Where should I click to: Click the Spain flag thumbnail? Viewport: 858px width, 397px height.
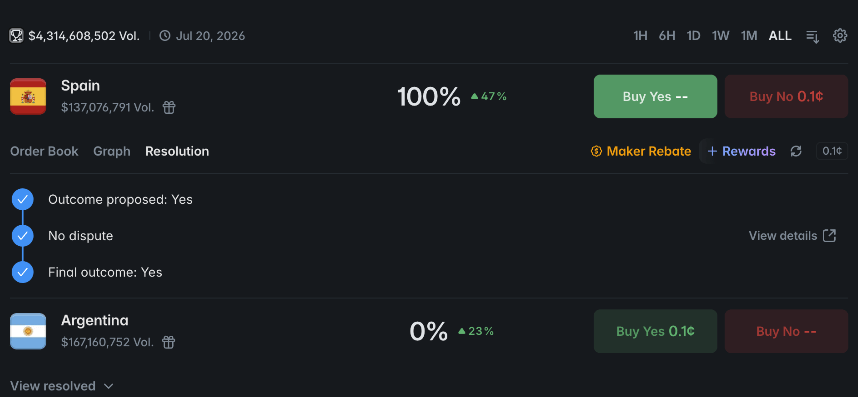point(28,96)
